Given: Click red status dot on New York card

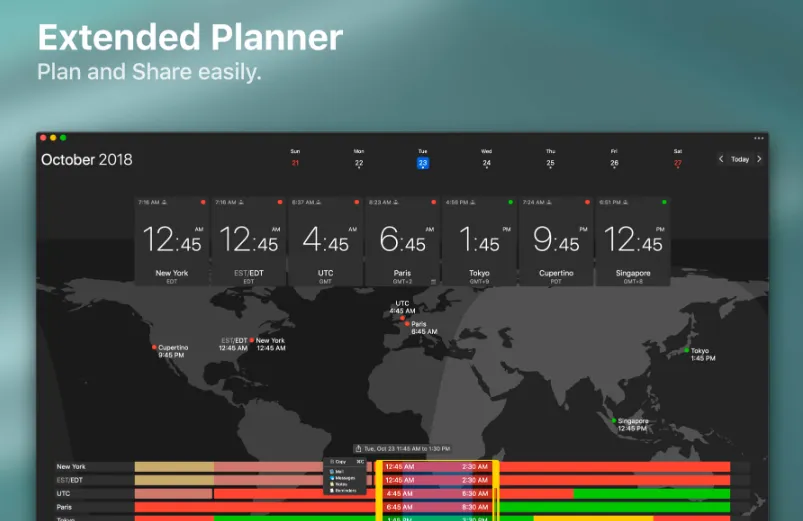Looking at the screenshot, I should pyautogui.click(x=203, y=202).
